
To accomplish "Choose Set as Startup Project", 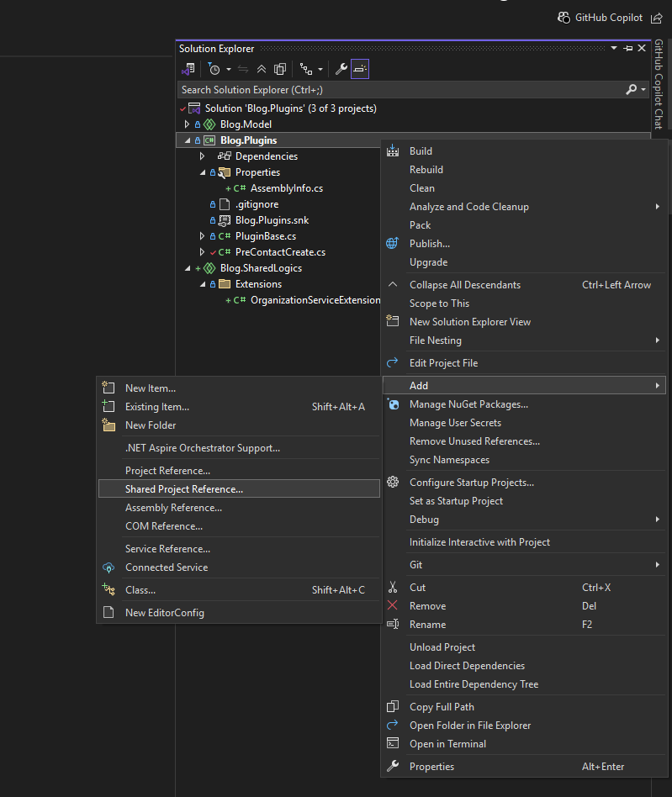I will 524,501.
